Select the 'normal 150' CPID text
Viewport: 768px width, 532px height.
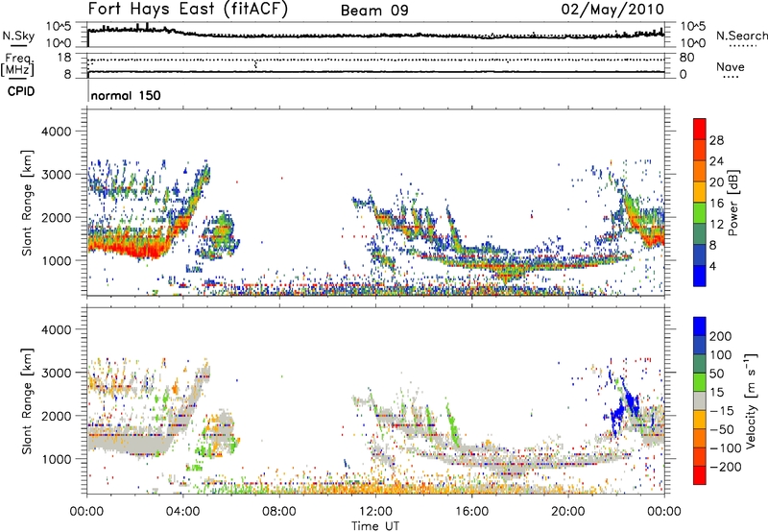click(126, 95)
